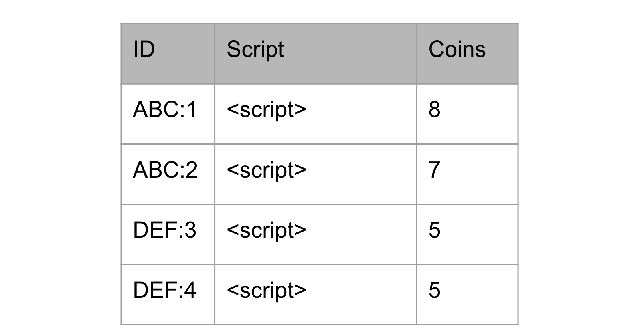This screenshot has width=644, height=335.
Task: Click the script cell in row DEF:4
Action: click(x=316, y=295)
